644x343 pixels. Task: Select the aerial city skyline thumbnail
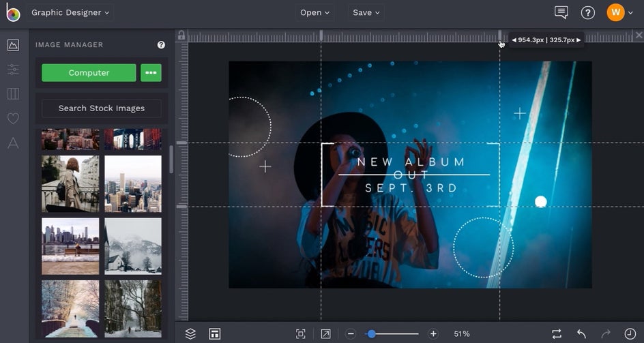(x=133, y=183)
